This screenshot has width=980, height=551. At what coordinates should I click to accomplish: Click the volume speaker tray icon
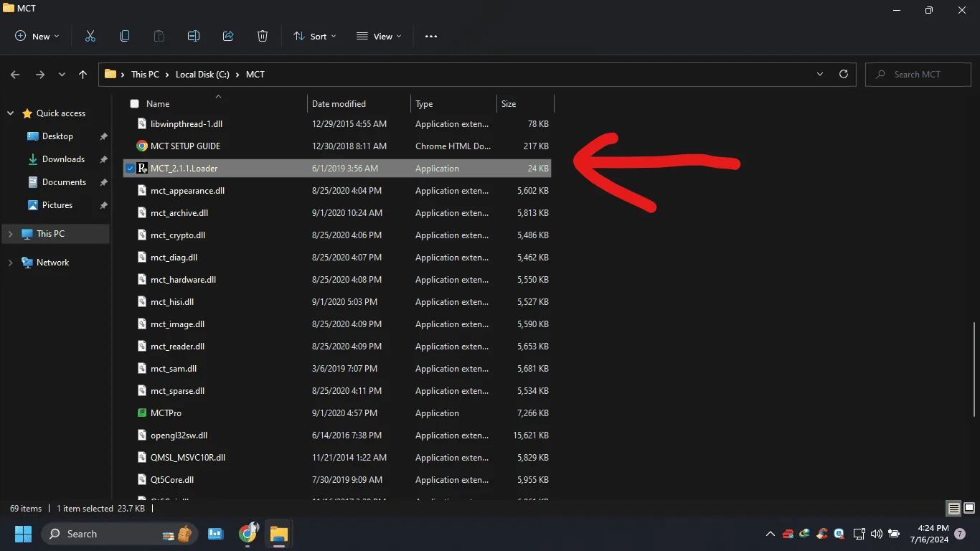tap(876, 534)
